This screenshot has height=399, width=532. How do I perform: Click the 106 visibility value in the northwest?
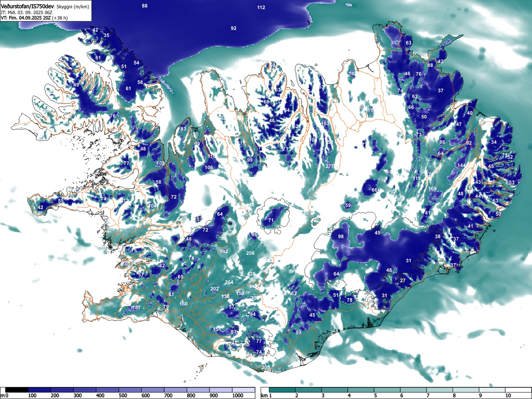coord(209,167)
